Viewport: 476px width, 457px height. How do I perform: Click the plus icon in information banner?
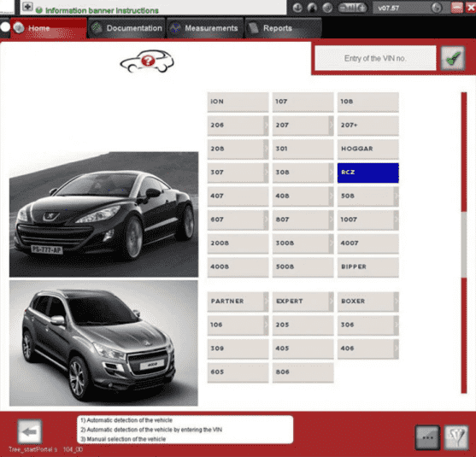point(27,7)
